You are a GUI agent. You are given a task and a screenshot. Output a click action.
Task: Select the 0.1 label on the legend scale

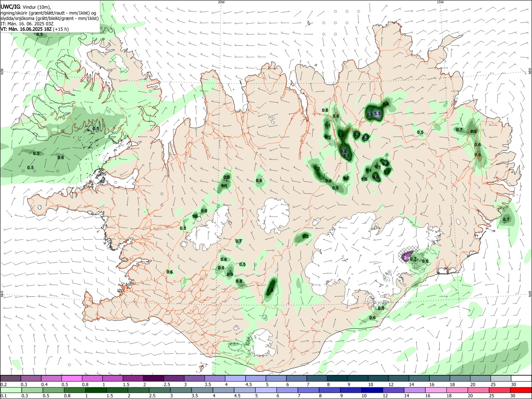pos(3,396)
